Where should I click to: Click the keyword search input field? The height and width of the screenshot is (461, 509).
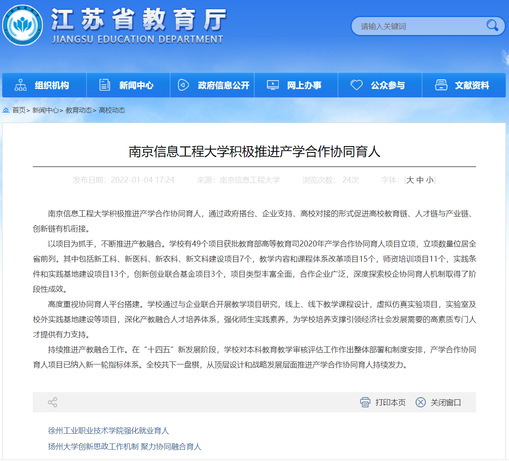click(x=421, y=26)
